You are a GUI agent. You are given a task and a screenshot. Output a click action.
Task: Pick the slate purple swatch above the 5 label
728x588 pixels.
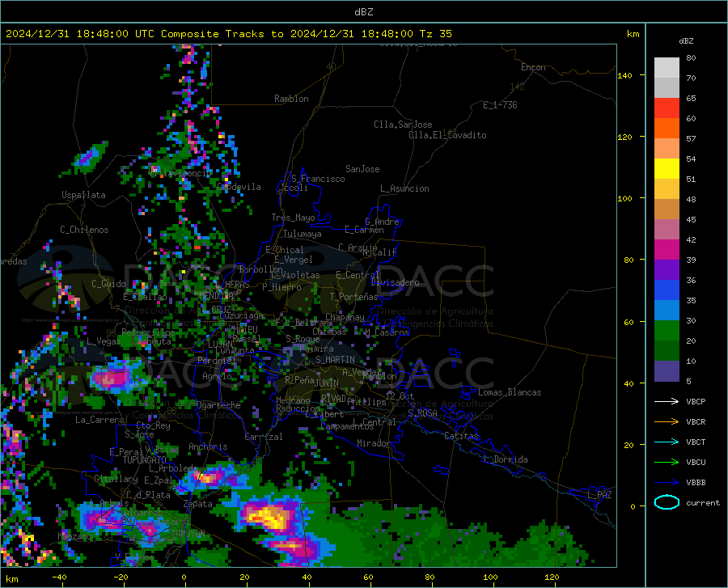point(667,371)
